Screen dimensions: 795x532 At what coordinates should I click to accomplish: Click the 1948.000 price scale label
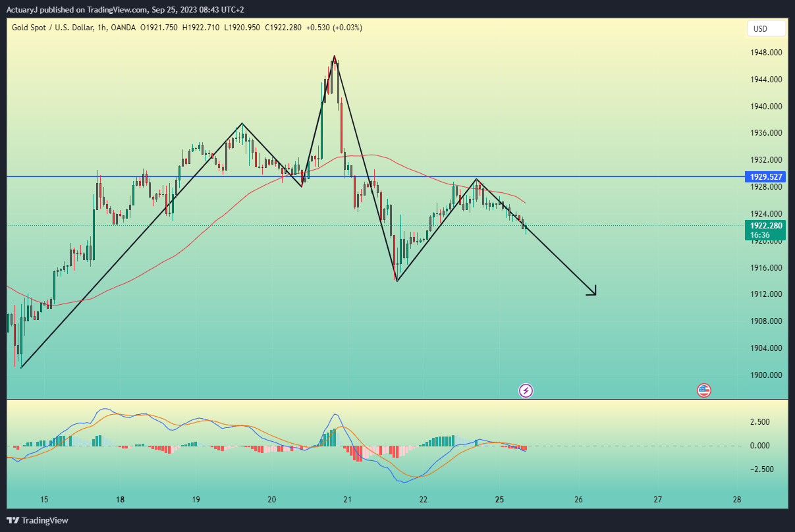click(766, 53)
